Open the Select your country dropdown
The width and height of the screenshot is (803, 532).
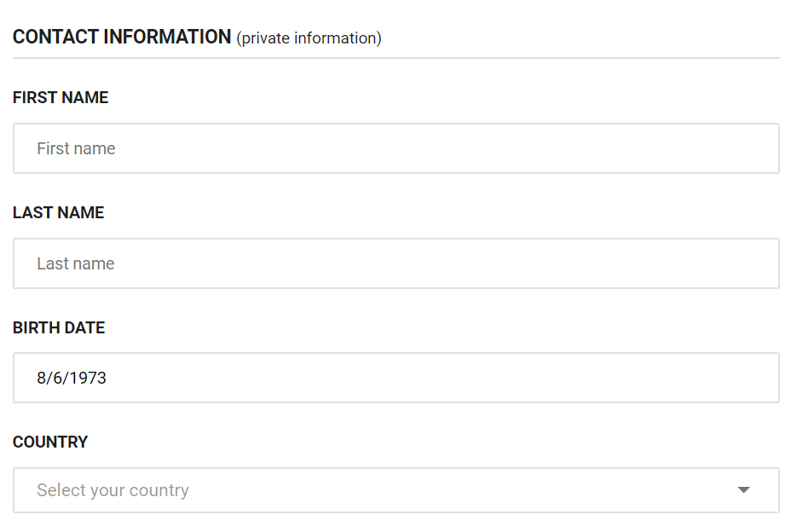click(x=396, y=490)
